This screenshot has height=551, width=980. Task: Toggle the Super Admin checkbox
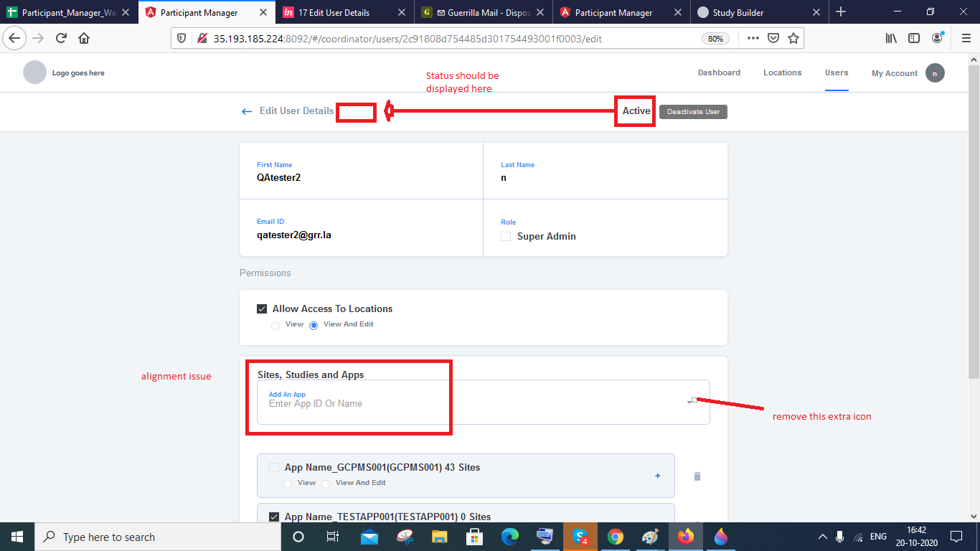pos(506,236)
